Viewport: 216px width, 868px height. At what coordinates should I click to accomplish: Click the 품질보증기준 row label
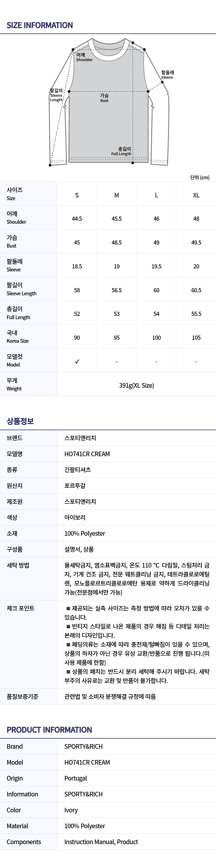point(22,696)
